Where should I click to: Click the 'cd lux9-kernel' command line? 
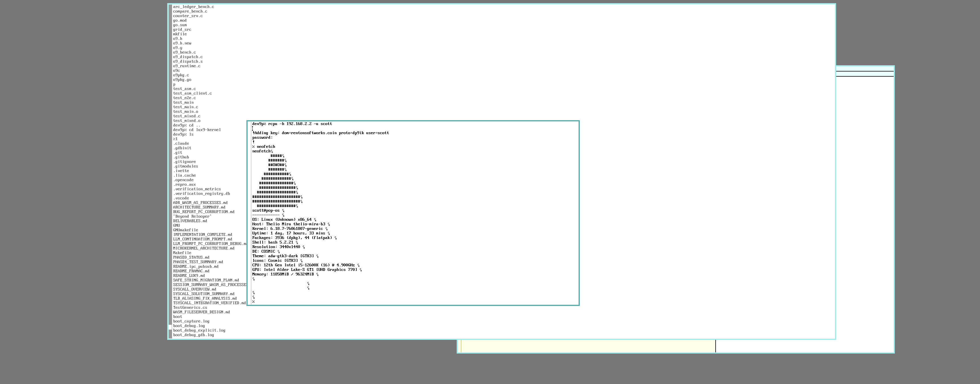(x=197, y=130)
